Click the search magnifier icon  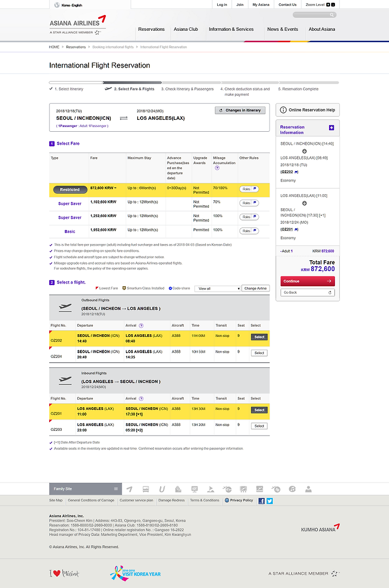(332, 15)
